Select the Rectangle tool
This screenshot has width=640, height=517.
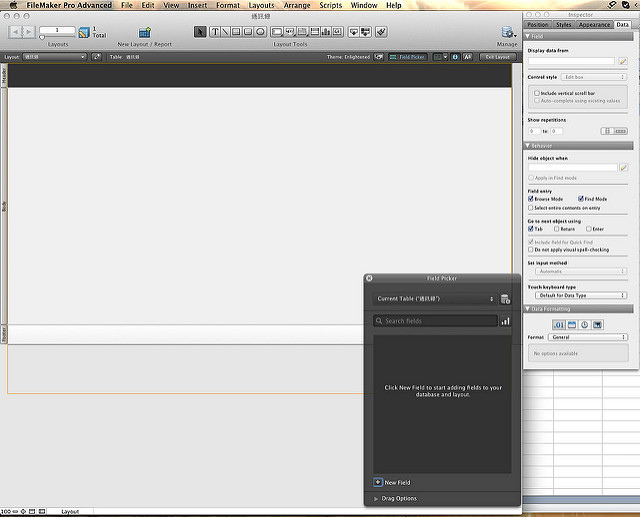(236, 32)
